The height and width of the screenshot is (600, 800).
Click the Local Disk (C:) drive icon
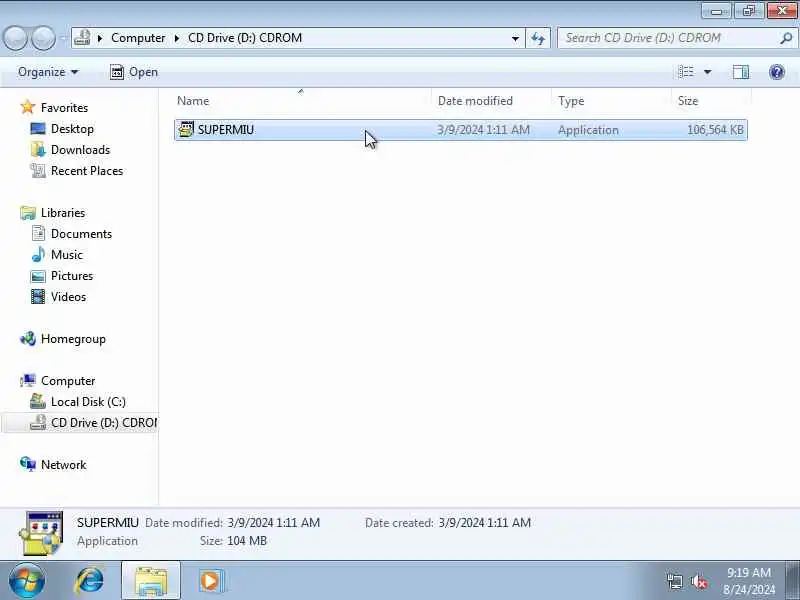pyautogui.click(x=38, y=402)
